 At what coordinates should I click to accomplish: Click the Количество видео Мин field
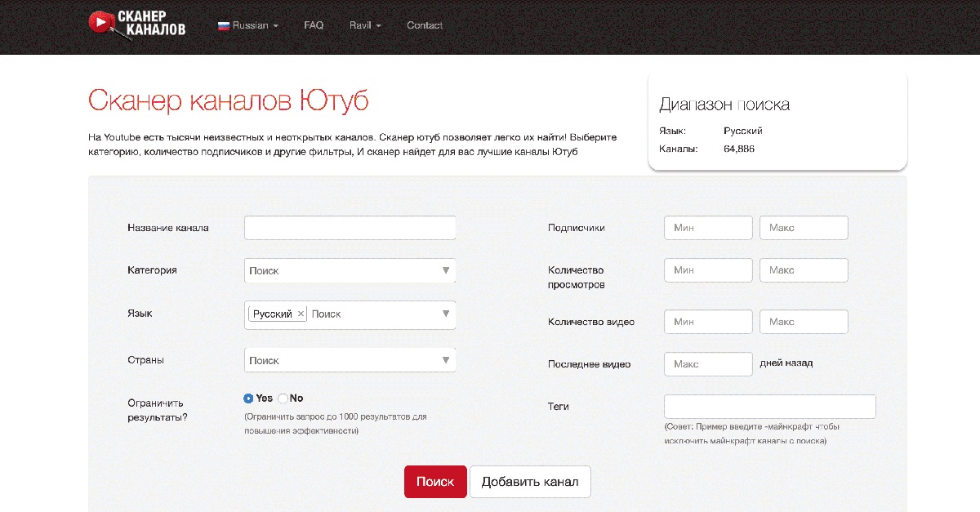pyautogui.click(x=708, y=322)
